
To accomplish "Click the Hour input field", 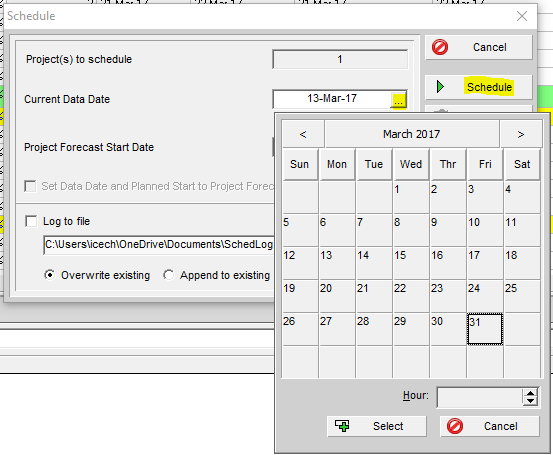I will pos(479,398).
